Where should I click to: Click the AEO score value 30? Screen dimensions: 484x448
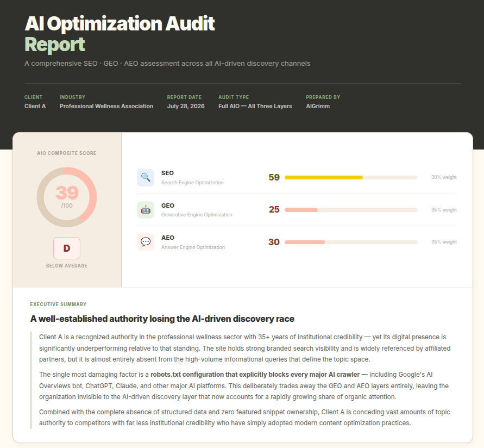tap(274, 242)
